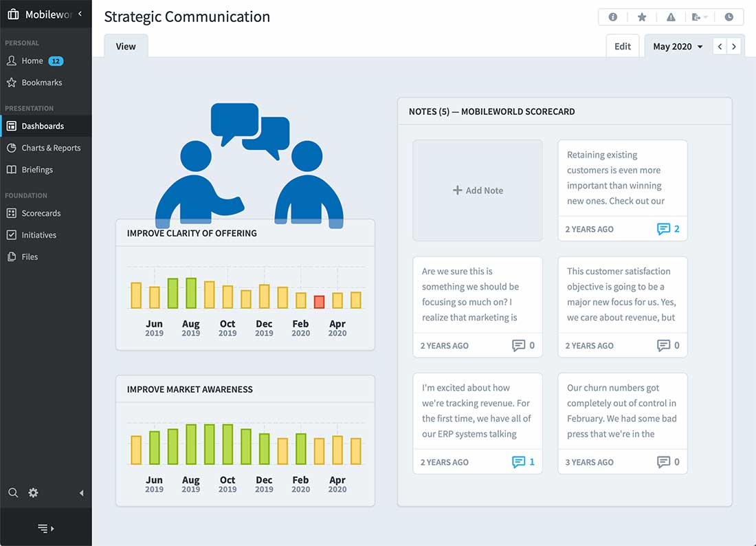Image resolution: width=756 pixels, height=546 pixels.
Task: Open the alerts warning triangle icon
Action: pos(671,17)
